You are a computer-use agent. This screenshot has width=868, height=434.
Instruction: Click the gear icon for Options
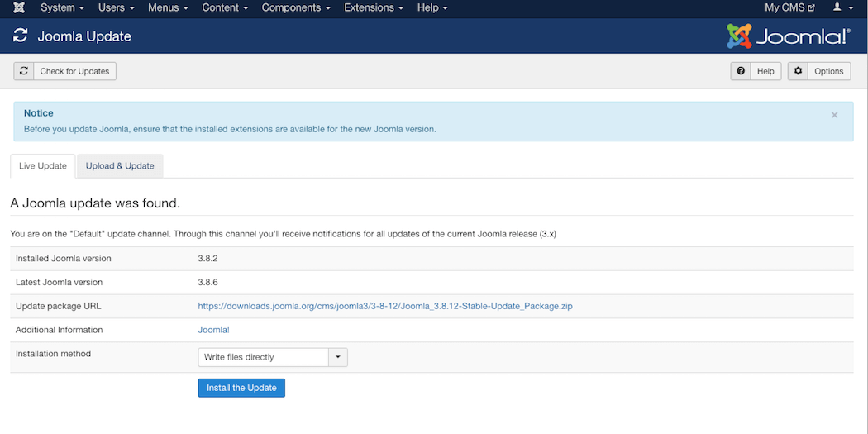click(798, 71)
